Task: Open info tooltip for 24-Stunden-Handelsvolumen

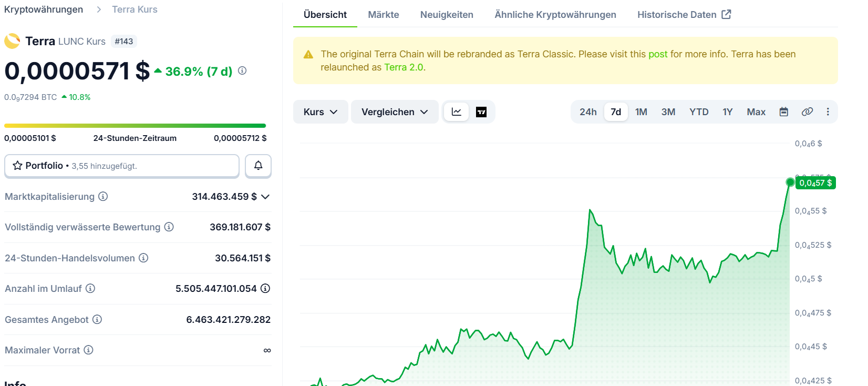Action: pos(143,258)
